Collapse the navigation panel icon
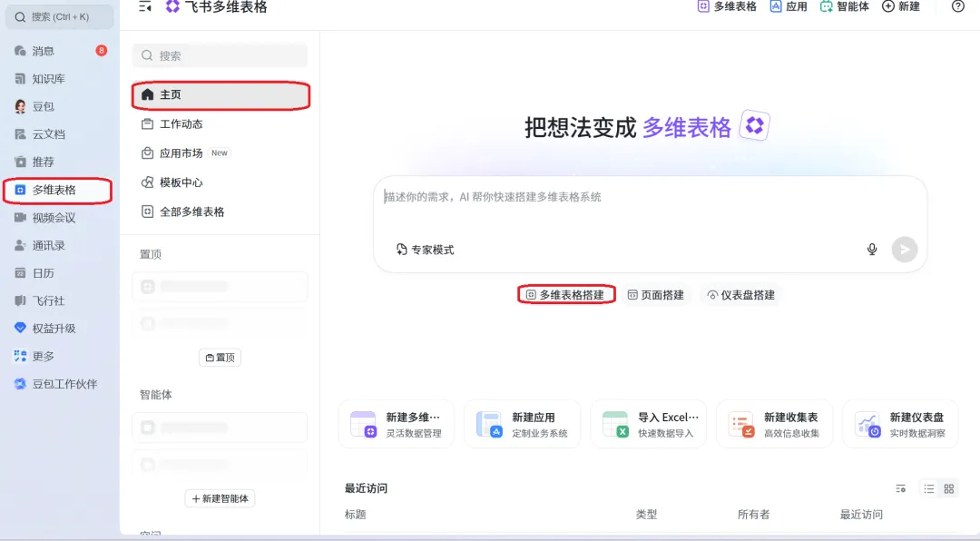Viewport: 980px width, 541px height. tap(145, 7)
